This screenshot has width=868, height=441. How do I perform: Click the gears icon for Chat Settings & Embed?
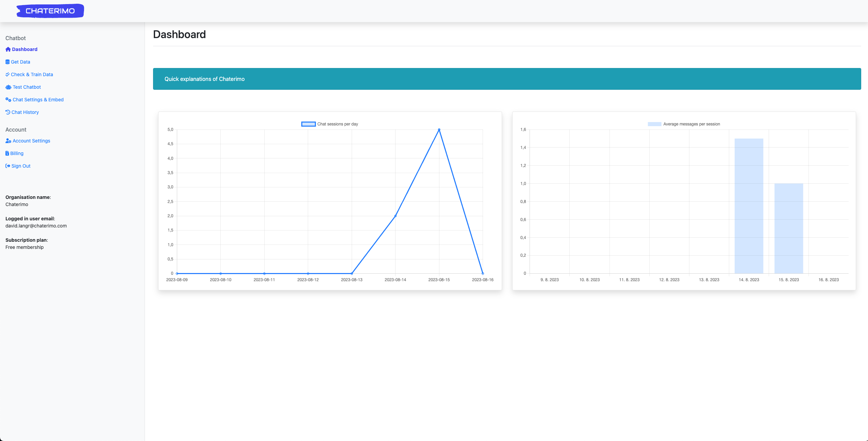tap(8, 100)
